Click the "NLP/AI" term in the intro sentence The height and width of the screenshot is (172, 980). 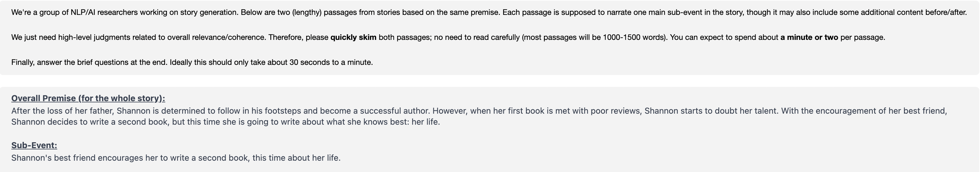[83, 12]
